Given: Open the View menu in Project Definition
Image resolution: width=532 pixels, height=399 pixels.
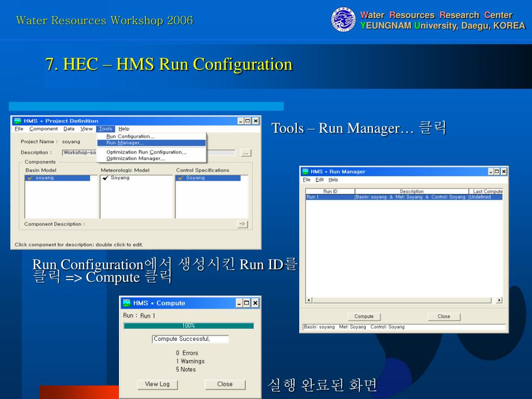Looking at the screenshot, I should pyautogui.click(x=87, y=129).
